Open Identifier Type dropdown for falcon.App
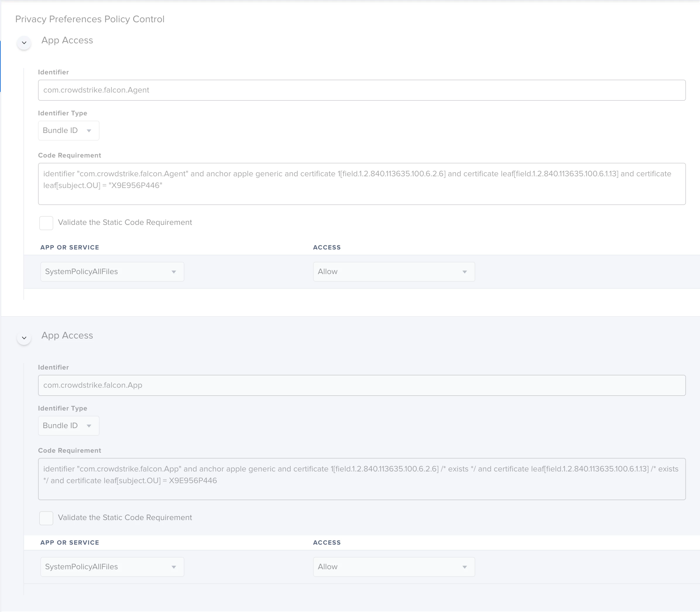 [x=68, y=425]
